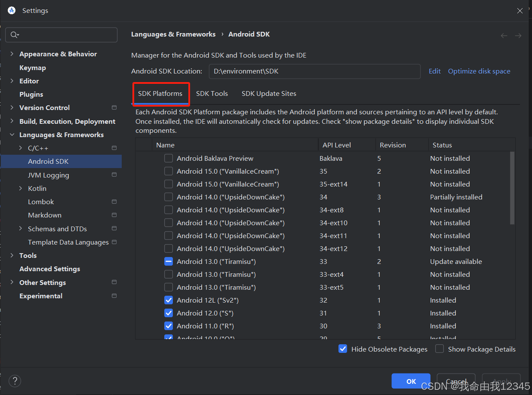Viewport: 532px width, 395px height.
Task: Click the Status column header
Action: point(472,145)
